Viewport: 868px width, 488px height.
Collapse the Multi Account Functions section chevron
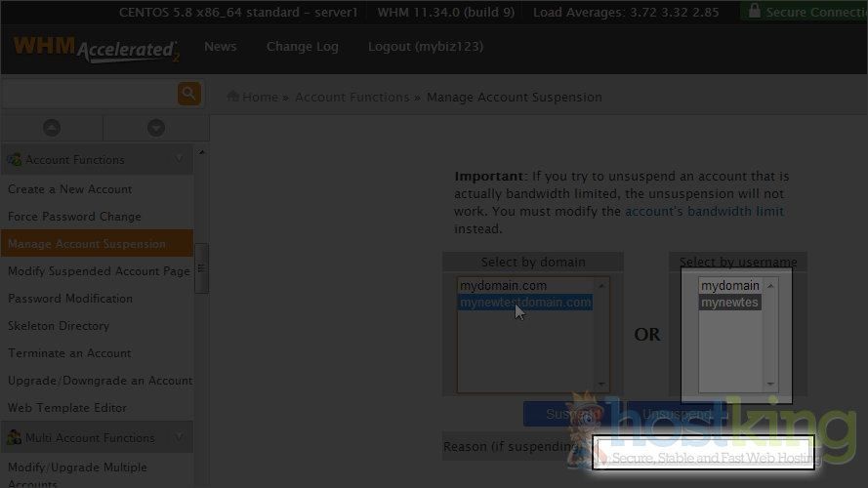(180, 437)
